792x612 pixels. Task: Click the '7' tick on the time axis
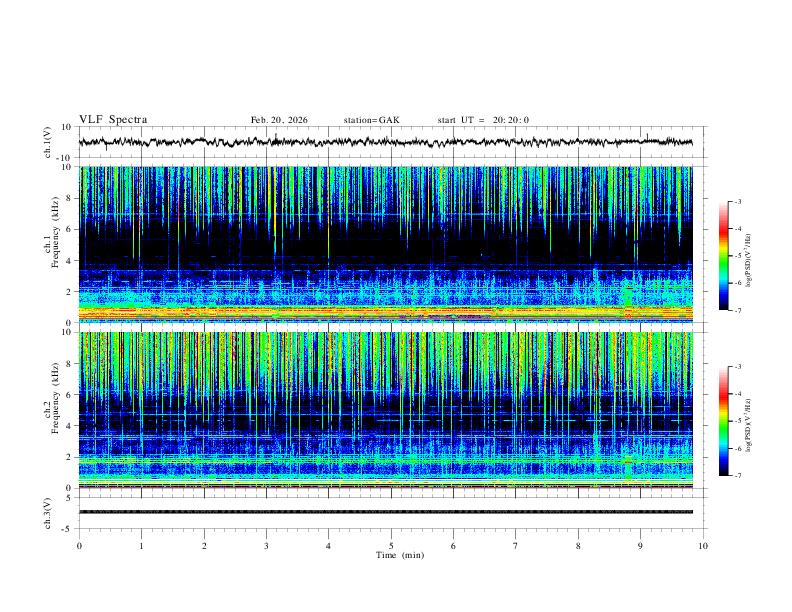[x=516, y=546]
